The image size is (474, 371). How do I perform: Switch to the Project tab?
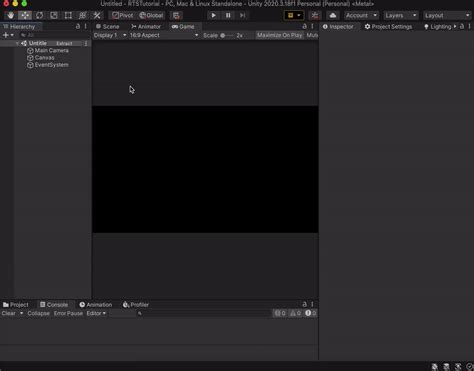[x=16, y=305]
